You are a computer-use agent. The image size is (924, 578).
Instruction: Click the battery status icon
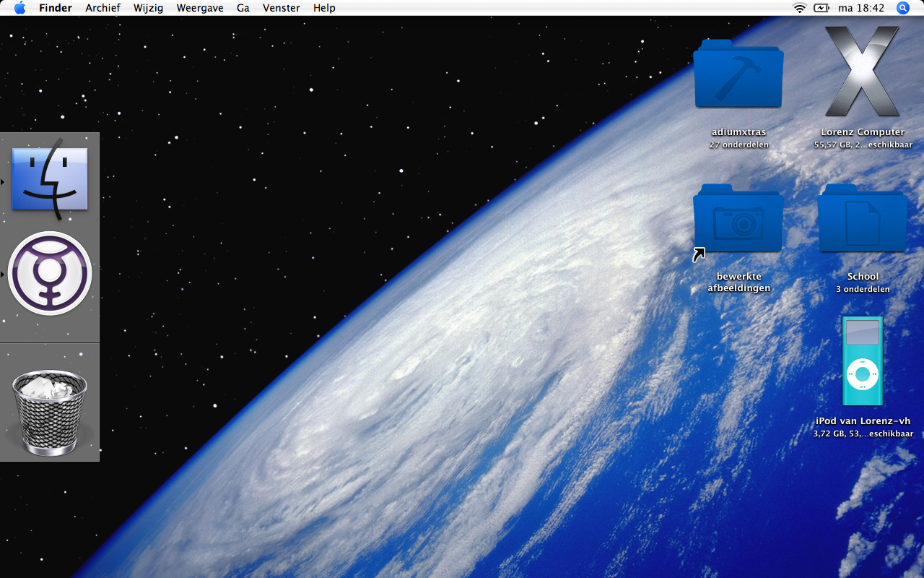(x=821, y=8)
